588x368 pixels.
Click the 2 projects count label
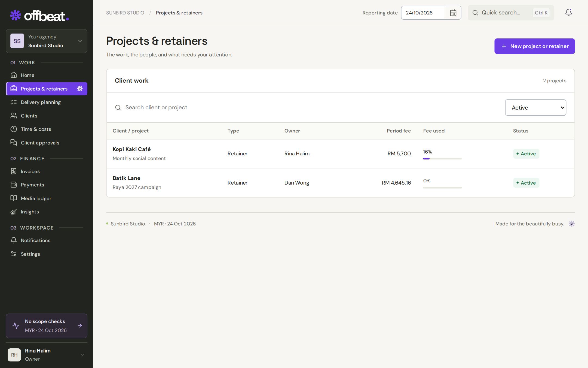pyautogui.click(x=555, y=81)
